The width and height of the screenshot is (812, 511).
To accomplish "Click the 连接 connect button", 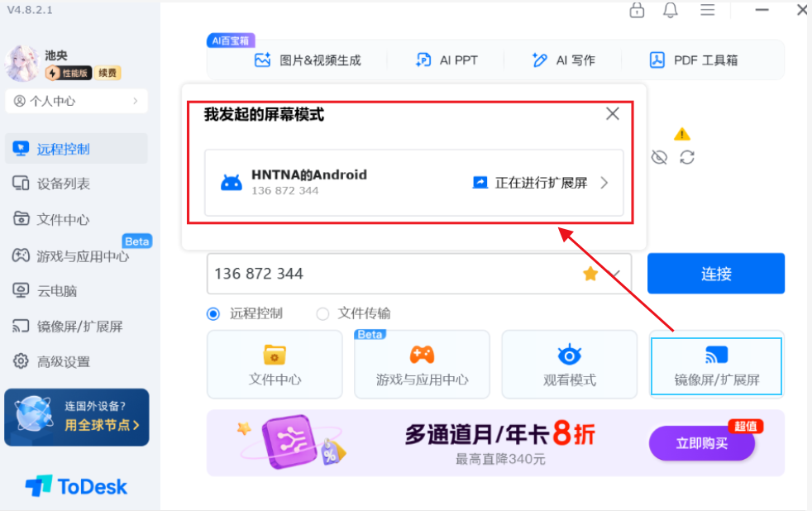I will [x=716, y=273].
